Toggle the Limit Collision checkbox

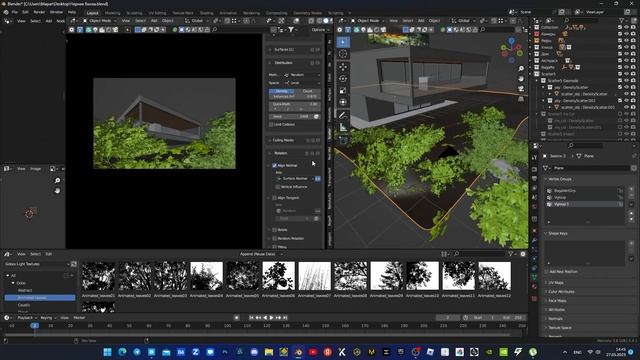271,124
